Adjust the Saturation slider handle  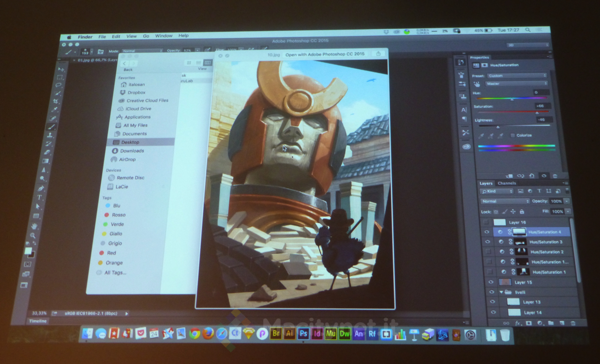537,112
